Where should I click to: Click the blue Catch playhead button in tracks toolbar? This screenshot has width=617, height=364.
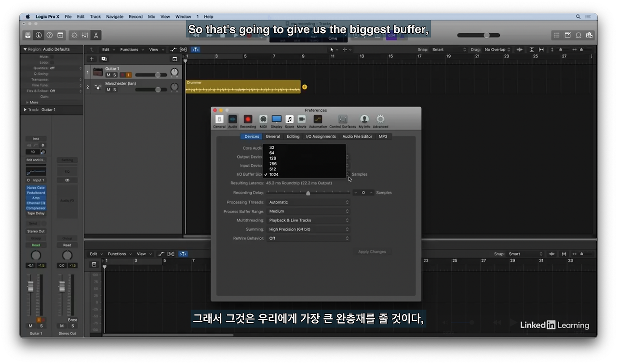pos(195,50)
